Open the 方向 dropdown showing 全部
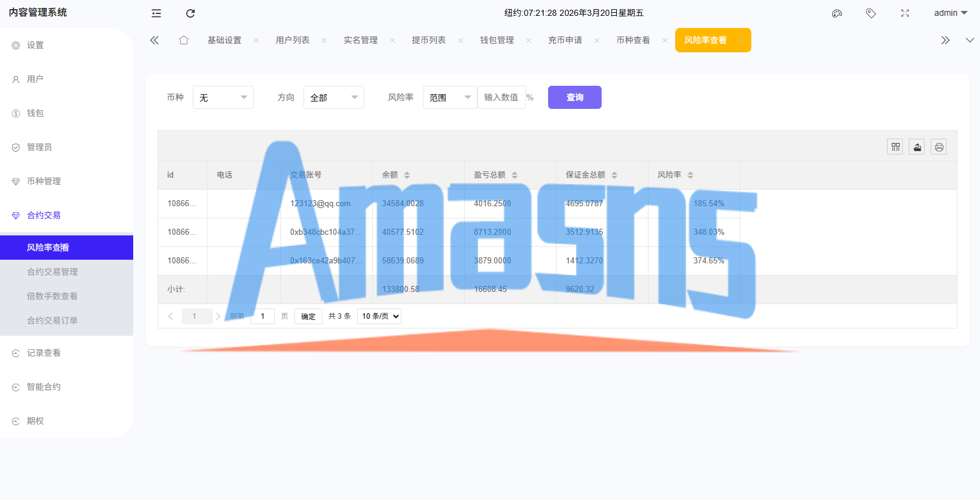980x500 pixels. coord(334,97)
